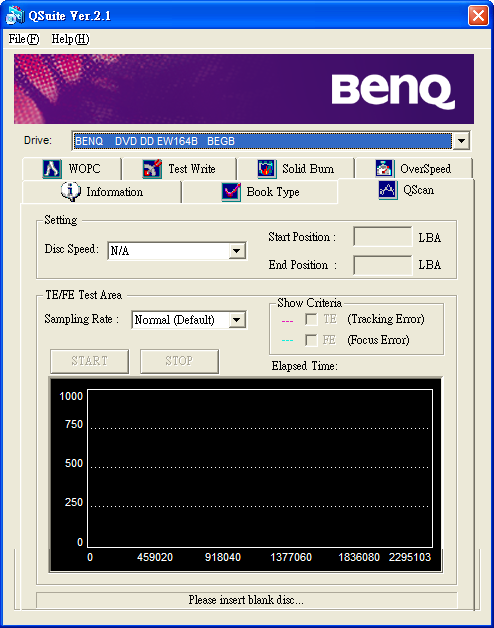494x628 pixels.
Task: Click the 'Sampling Rate :' label
Action: point(82,319)
